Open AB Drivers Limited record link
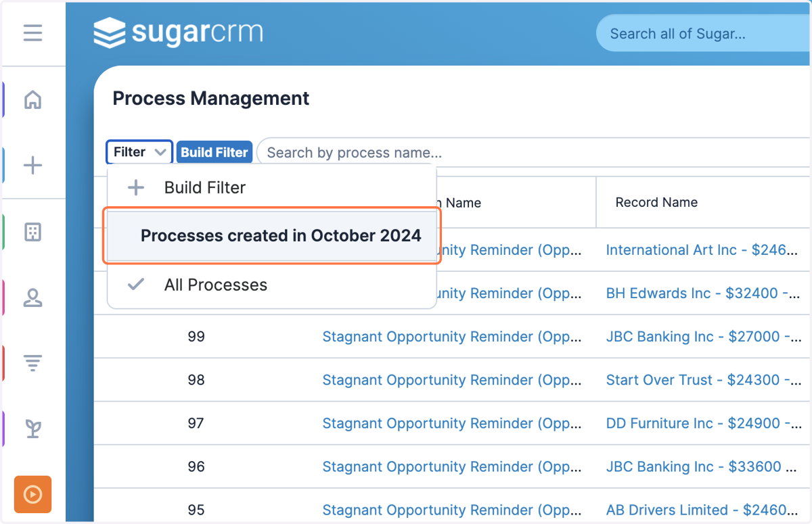 click(x=703, y=510)
